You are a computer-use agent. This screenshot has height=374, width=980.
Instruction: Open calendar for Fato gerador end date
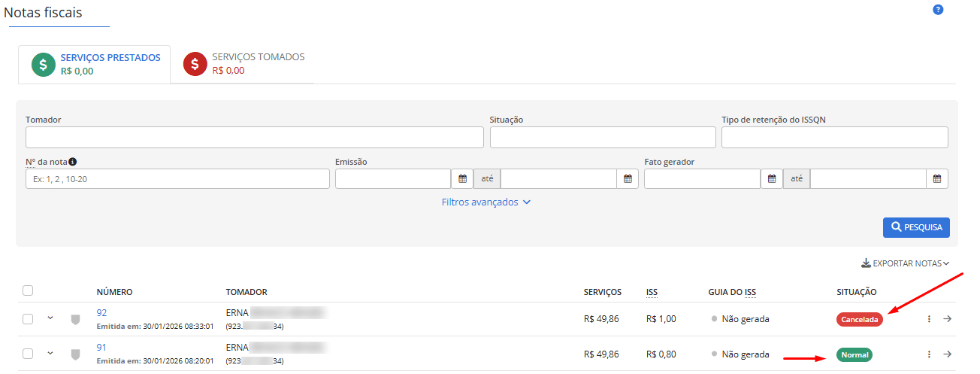pos(936,179)
